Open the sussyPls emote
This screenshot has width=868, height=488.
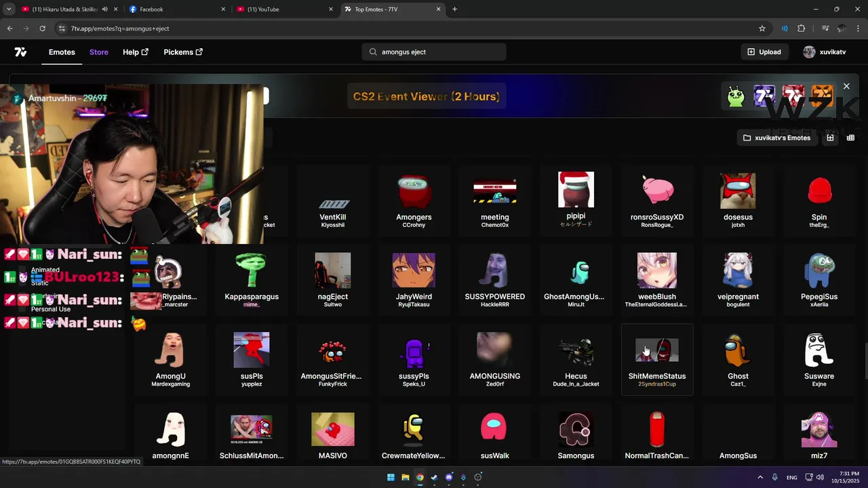414,360
